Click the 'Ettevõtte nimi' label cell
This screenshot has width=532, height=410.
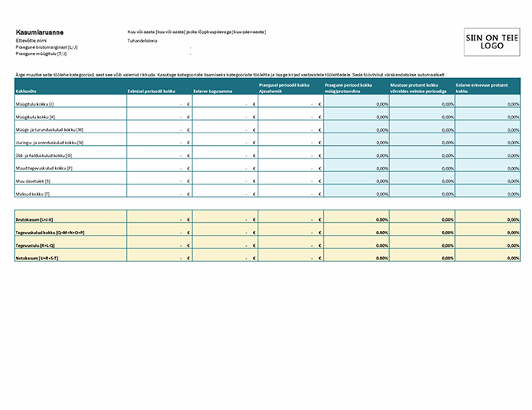point(32,39)
